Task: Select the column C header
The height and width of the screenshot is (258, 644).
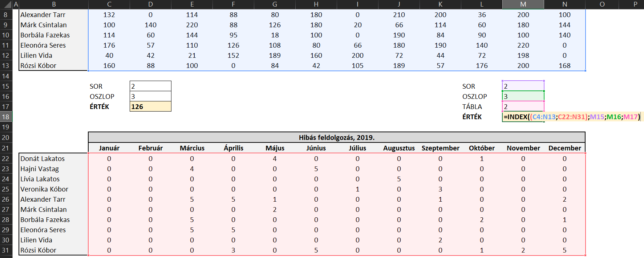Action: pyautogui.click(x=109, y=4)
